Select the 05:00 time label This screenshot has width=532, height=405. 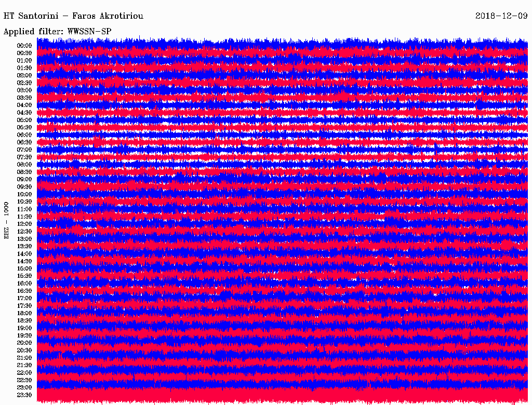tap(24, 120)
